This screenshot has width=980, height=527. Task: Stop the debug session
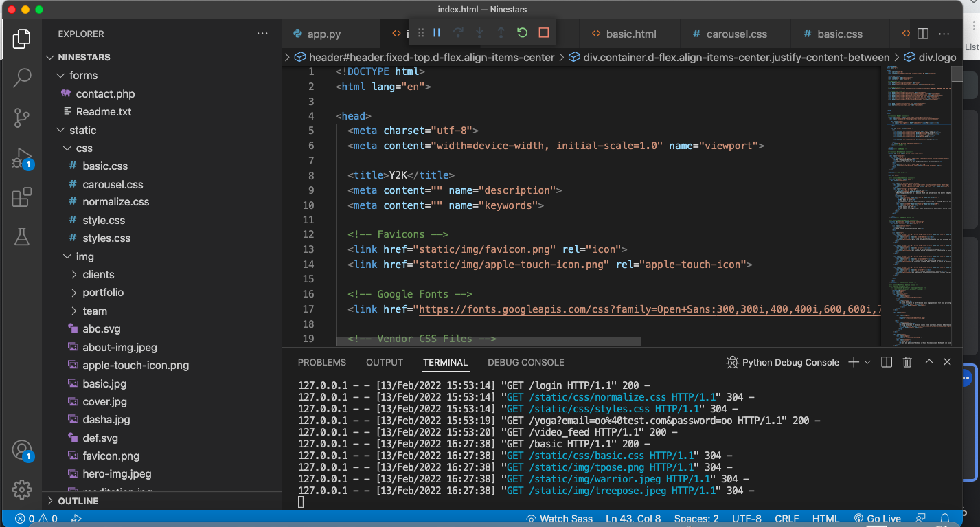coord(543,33)
